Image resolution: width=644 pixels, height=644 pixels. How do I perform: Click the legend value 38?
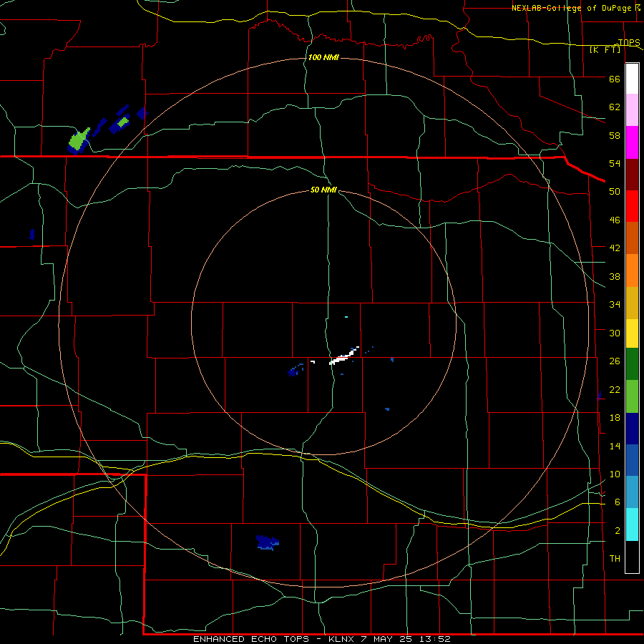(615, 276)
